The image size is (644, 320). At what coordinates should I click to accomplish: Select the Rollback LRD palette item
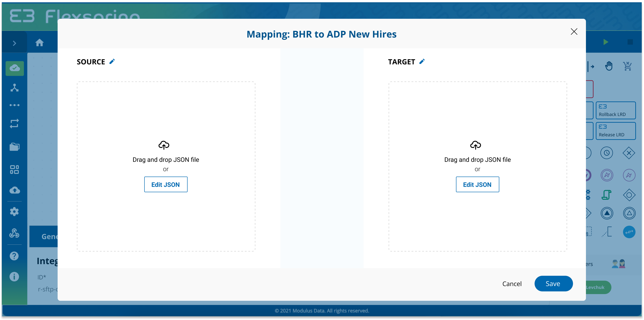coord(616,110)
